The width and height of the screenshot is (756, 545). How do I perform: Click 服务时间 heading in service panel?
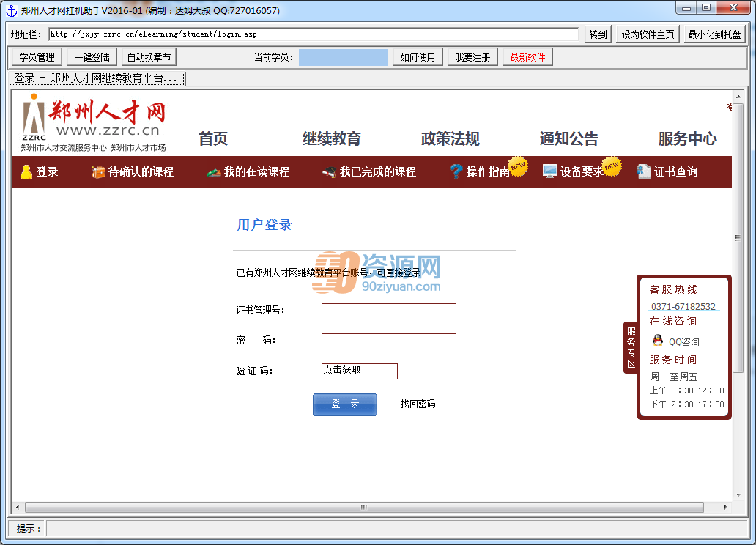pos(673,360)
